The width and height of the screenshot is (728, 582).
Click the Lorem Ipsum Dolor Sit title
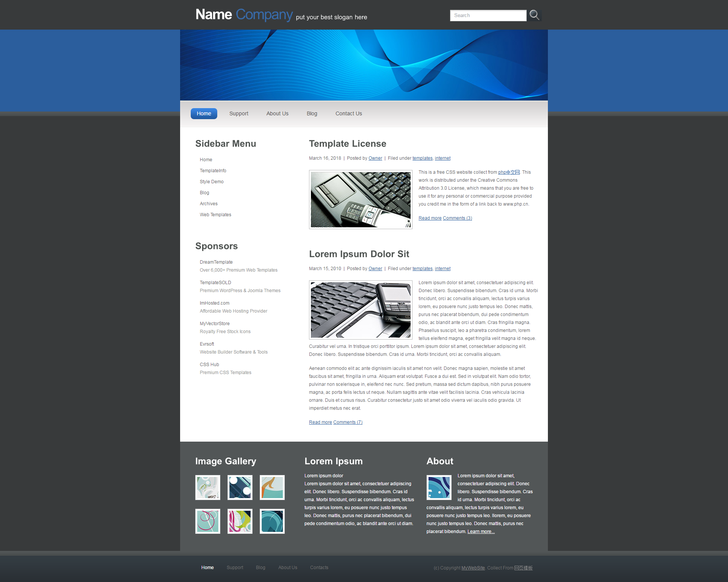(x=359, y=254)
